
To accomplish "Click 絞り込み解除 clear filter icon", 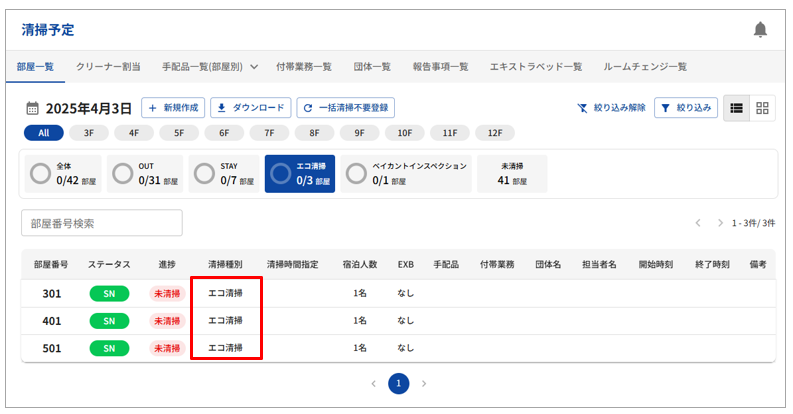I will pos(583,108).
